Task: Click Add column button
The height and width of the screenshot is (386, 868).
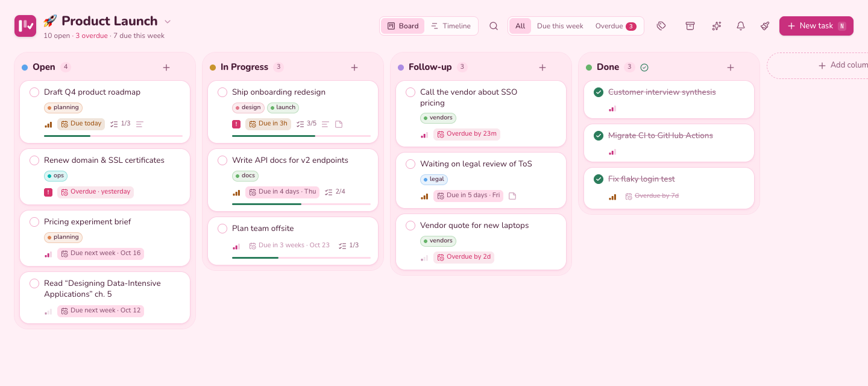Action: click(x=817, y=65)
